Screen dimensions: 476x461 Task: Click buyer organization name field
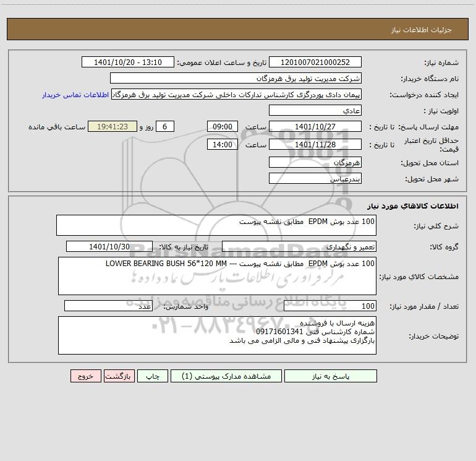(236, 78)
